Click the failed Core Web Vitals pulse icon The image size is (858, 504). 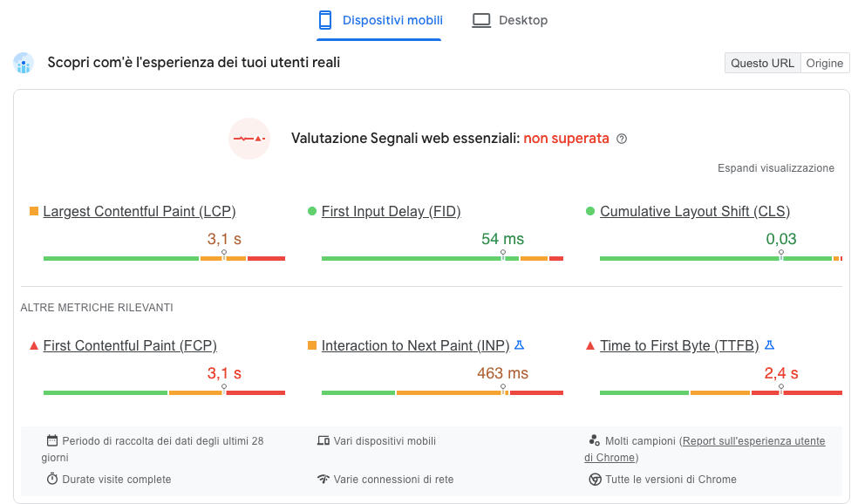(x=249, y=139)
